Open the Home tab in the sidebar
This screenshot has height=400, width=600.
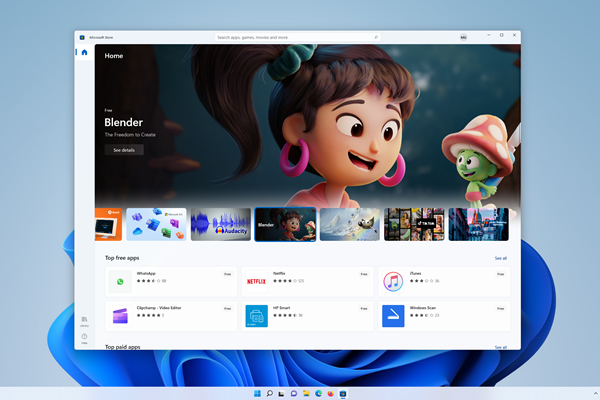(x=85, y=52)
